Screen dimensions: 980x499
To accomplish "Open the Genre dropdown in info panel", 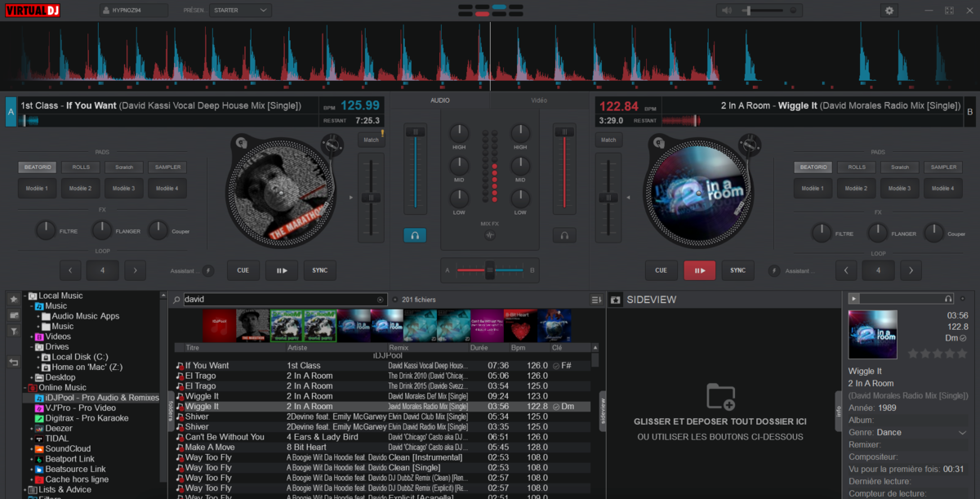I will click(961, 433).
